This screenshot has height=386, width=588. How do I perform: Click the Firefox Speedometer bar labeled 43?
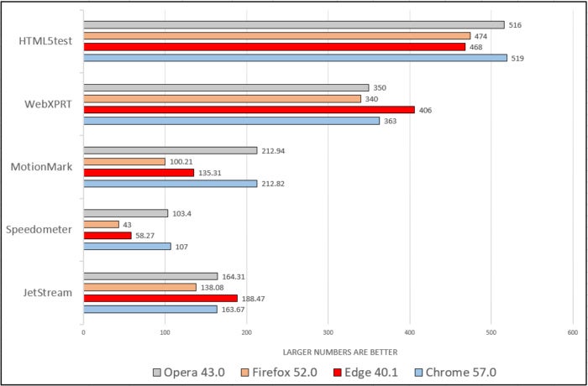[x=102, y=225]
